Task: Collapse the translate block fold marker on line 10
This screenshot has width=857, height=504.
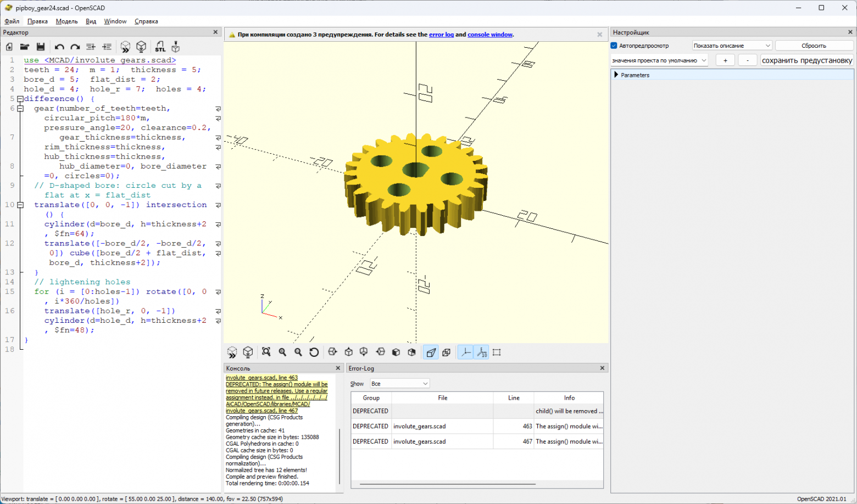Action: [20, 205]
